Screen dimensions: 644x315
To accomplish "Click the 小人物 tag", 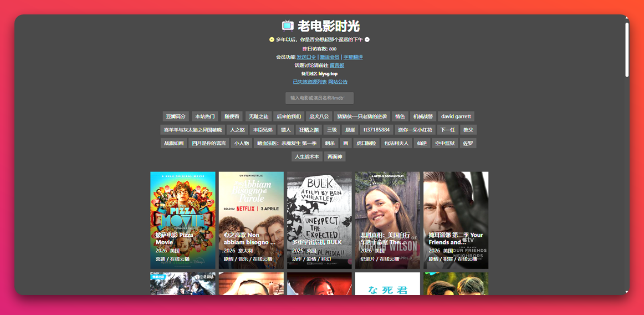I will click(242, 144).
